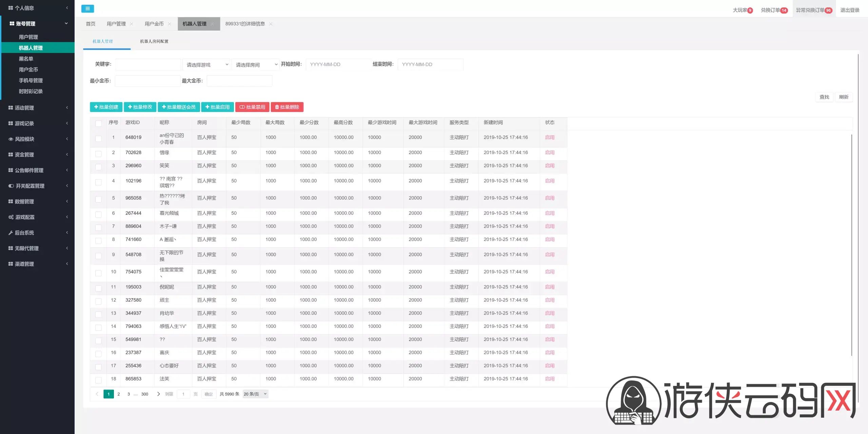Click the 游戏配置 gears icon
868x434 pixels.
11,217
